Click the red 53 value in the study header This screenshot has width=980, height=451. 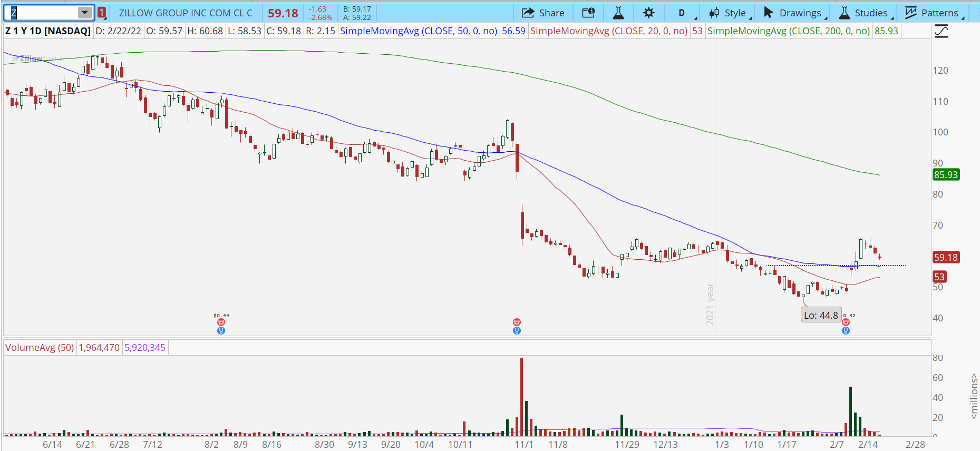(697, 31)
